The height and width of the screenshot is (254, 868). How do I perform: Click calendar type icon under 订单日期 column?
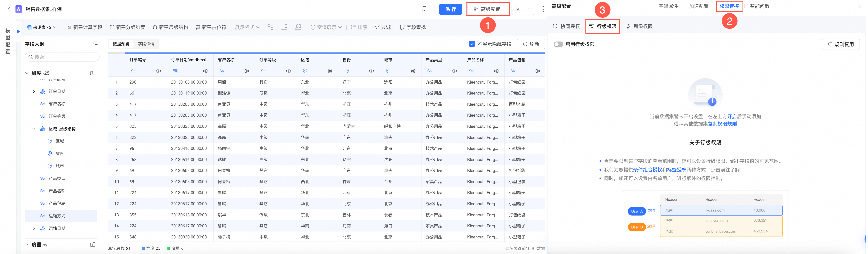pos(175,71)
